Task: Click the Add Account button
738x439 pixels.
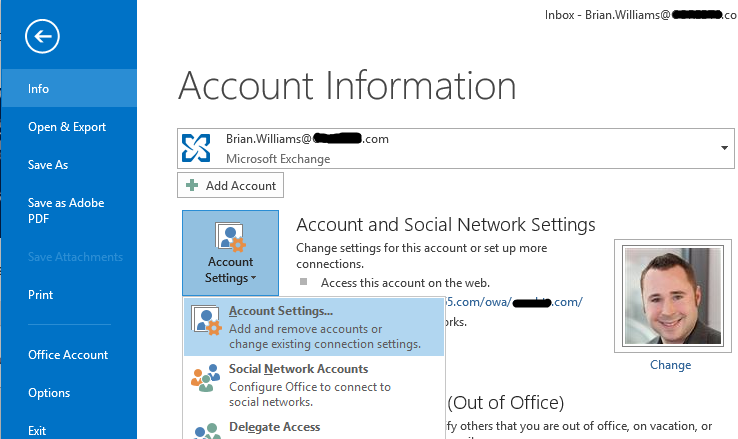Action: (x=231, y=185)
